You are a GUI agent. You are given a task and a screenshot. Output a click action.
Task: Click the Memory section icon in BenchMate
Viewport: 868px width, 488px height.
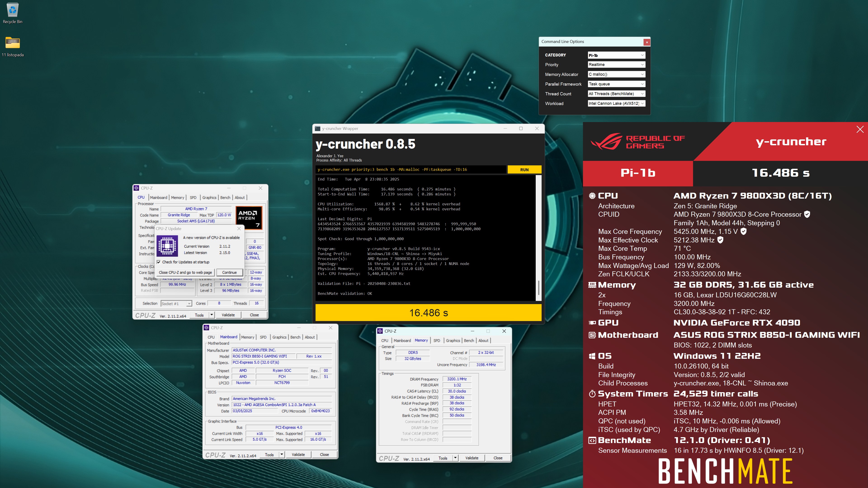click(x=592, y=285)
